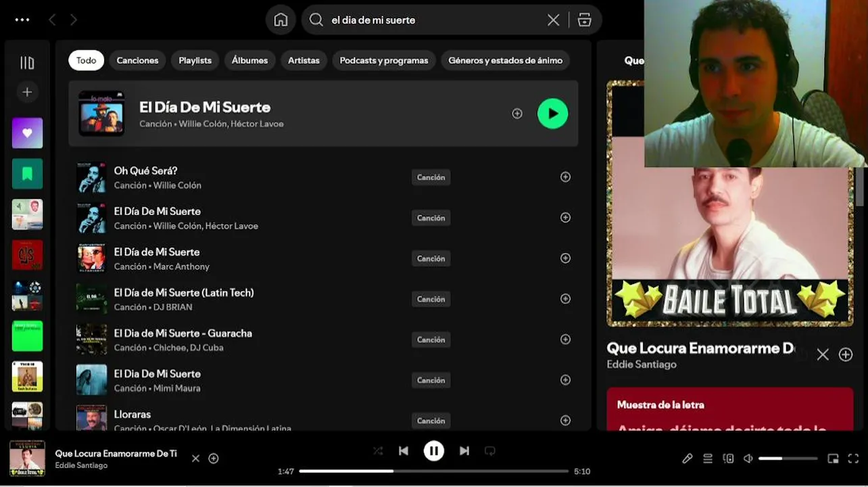
Task: Click the now-playing bar album thumbnail
Action: click(x=27, y=458)
